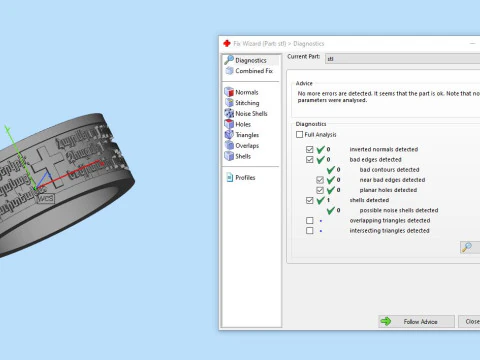The height and width of the screenshot is (360, 480).
Task: Click the green Y axis line
Action: coord(20,157)
